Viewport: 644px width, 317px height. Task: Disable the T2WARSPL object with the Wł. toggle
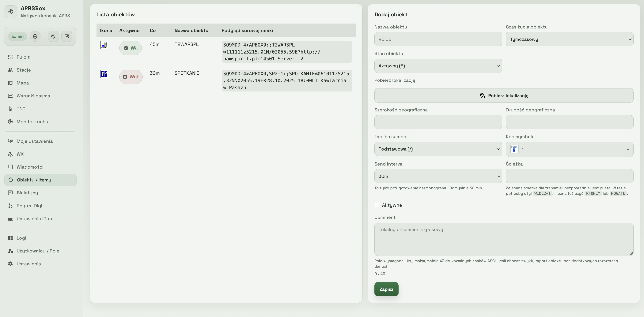[x=131, y=48]
